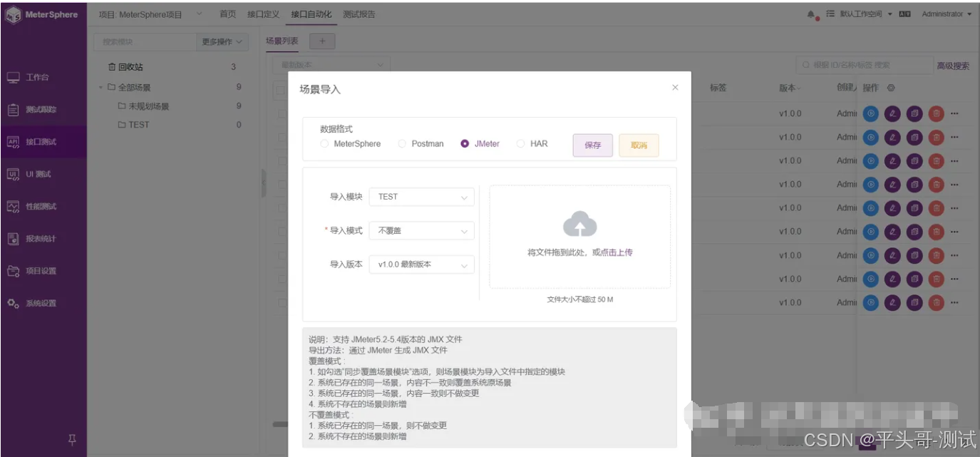The height and width of the screenshot is (457, 980).
Task: Open the MeterSphere项目 project selector
Action: pyautogui.click(x=150, y=14)
